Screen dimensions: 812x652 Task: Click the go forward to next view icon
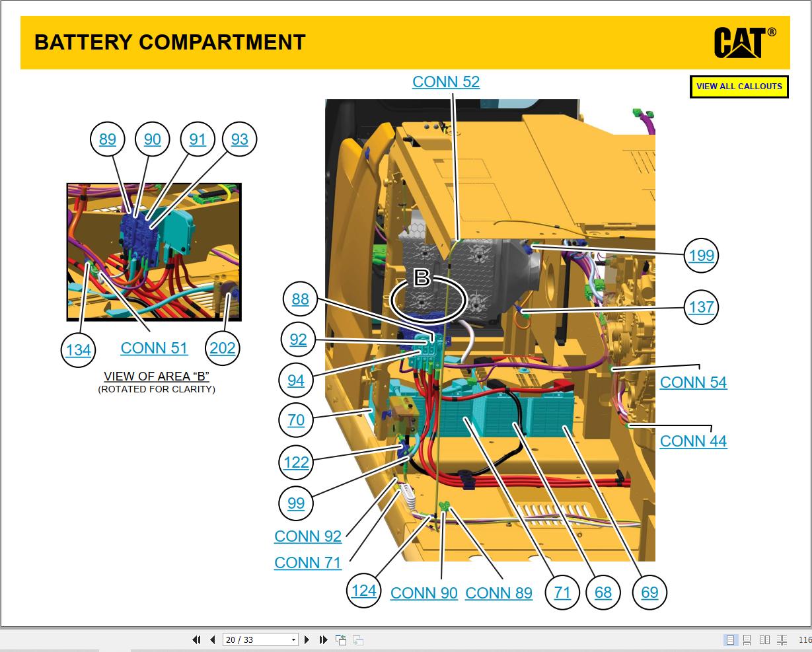point(358,639)
